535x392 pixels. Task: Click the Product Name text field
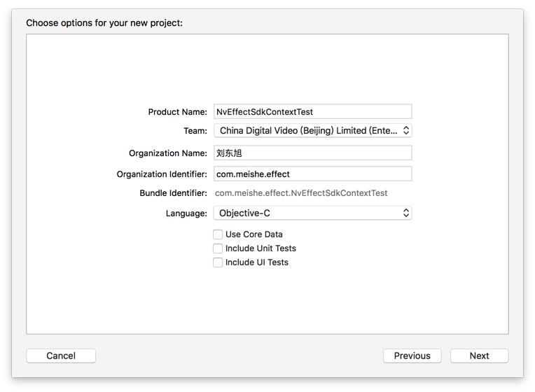tap(312, 111)
